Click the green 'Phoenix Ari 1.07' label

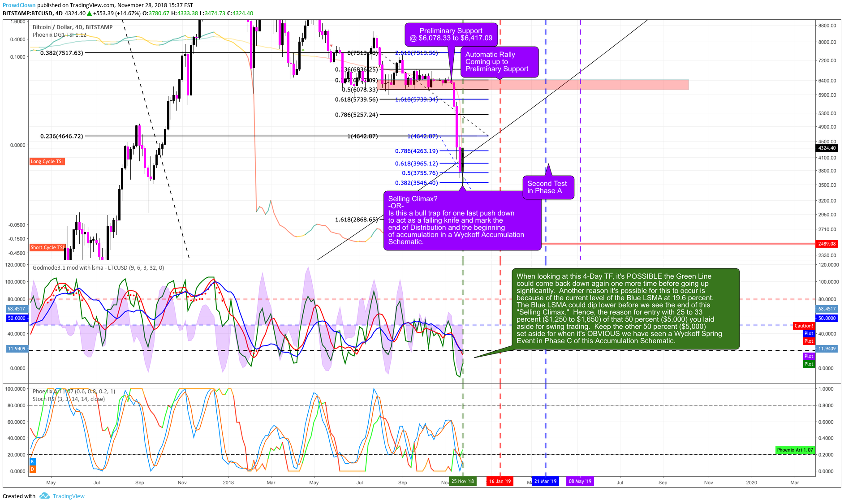(x=795, y=450)
